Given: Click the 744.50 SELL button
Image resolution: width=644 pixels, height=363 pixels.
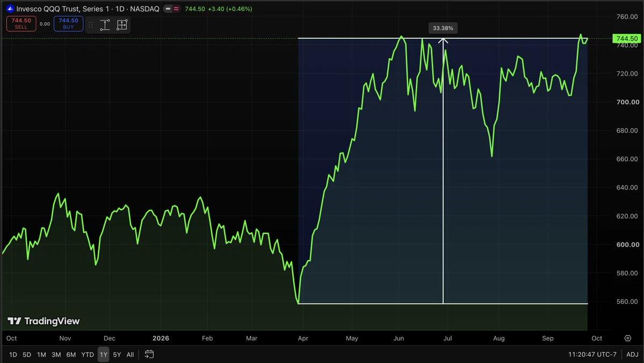Looking at the screenshot, I should click(x=21, y=24).
